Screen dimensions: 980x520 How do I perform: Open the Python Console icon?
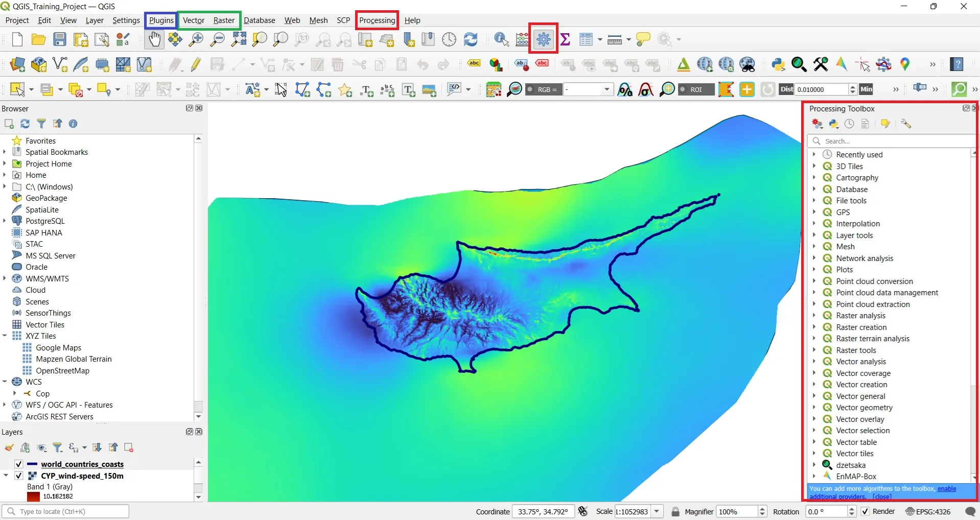click(778, 64)
